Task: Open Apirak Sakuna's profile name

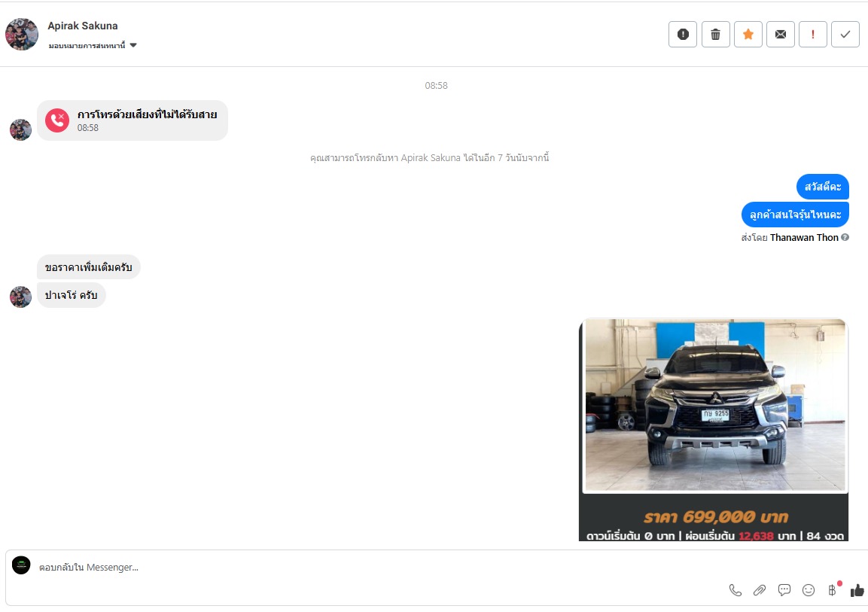Action: (83, 26)
